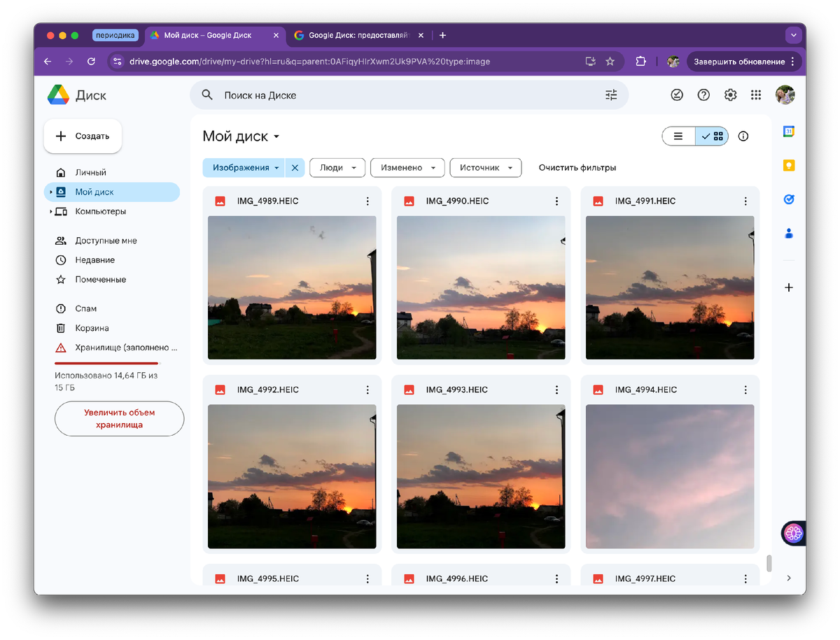Viewport: 840px width, 640px height.
Task: Open more actions for IMG_4989.HEIC
Action: click(x=367, y=201)
